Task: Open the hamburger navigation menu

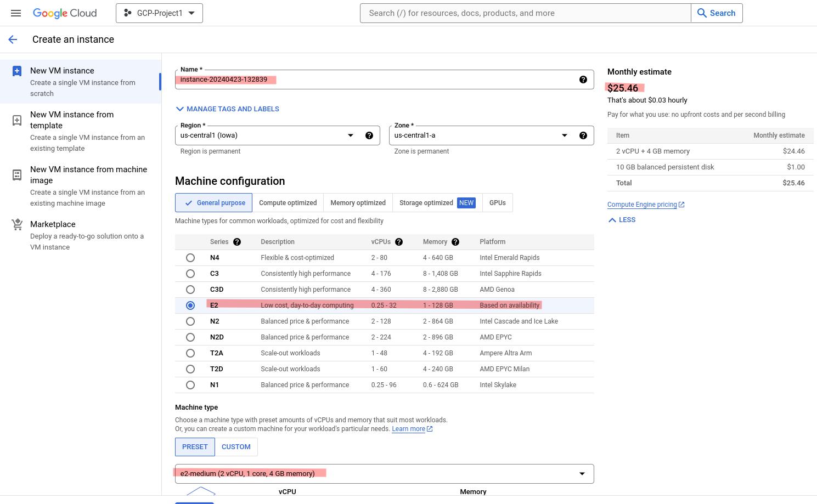Action: coord(16,13)
